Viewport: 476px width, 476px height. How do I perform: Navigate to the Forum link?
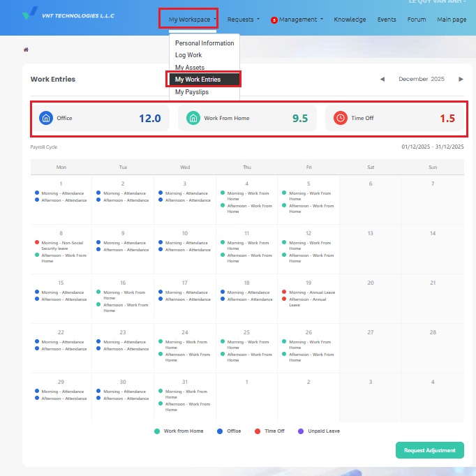point(417,20)
